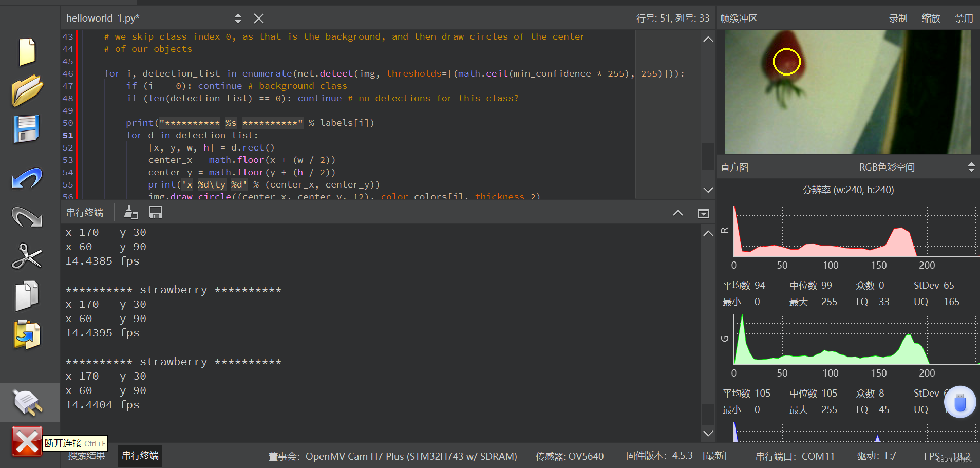
Task: Click the Paste clipboard icon
Action: pos(27,335)
